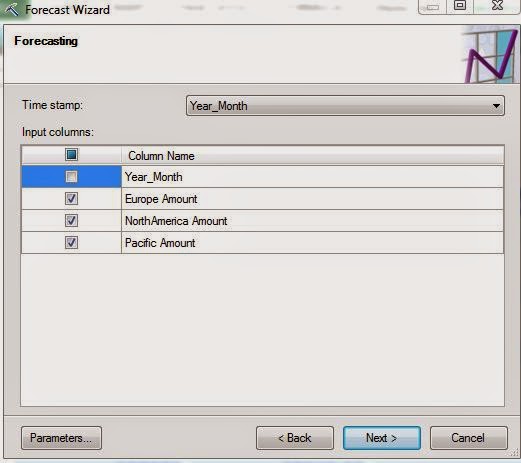Proceed with the Next button
The image size is (521, 463).
[382, 438]
